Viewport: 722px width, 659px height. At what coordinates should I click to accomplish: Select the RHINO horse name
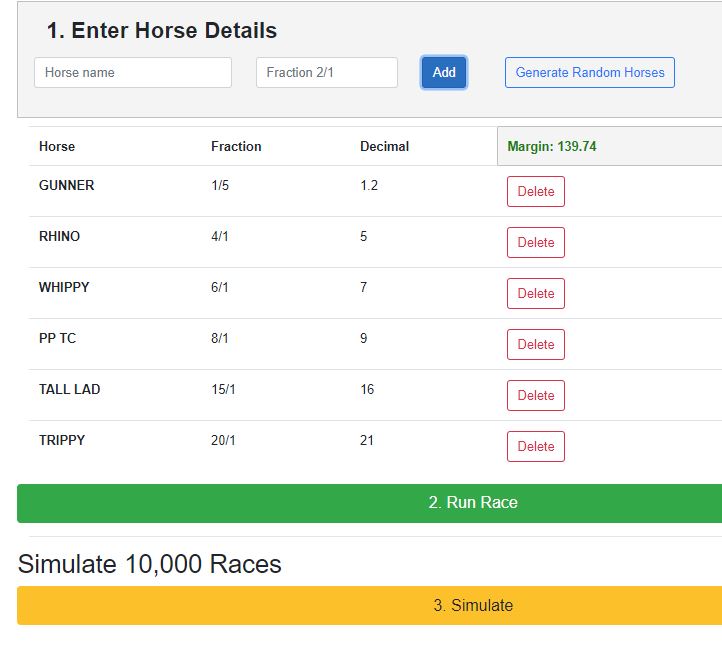59,236
